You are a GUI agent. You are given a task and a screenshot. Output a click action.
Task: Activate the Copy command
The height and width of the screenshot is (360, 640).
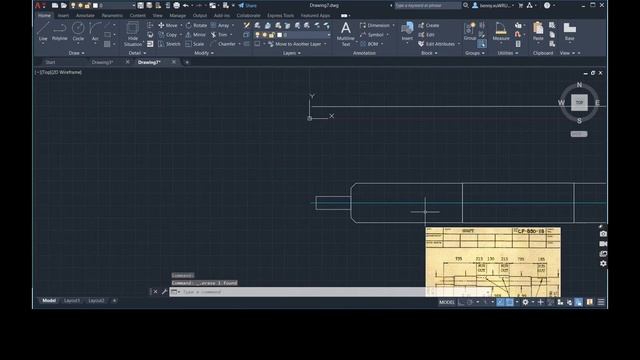168,35
